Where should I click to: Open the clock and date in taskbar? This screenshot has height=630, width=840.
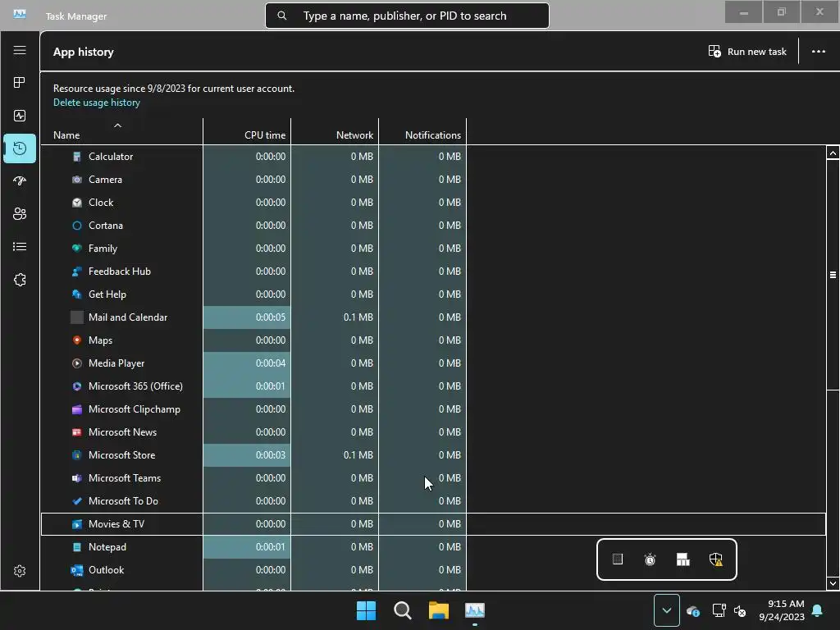[x=782, y=610]
